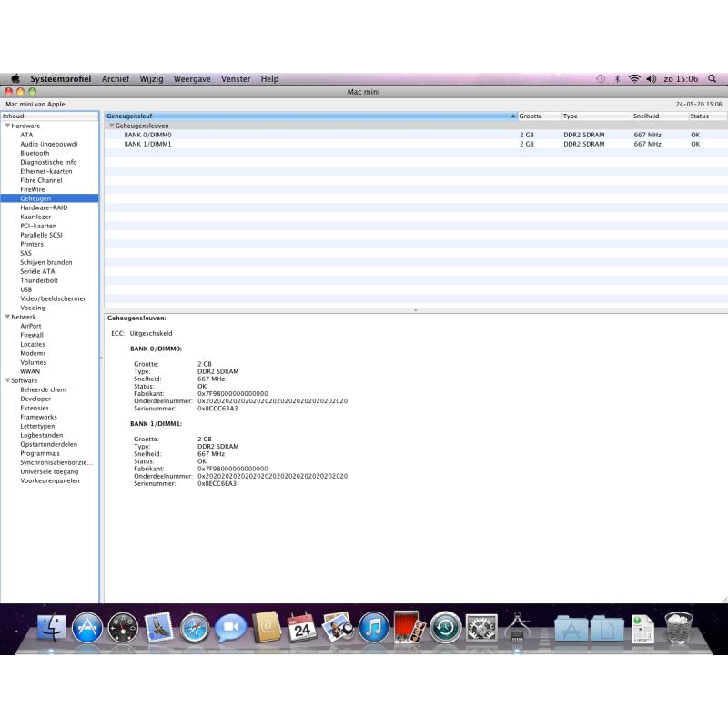The height and width of the screenshot is (728, 728).
Task: Select the BANK 0/DIMM0 row
Action: pos(416,135)
